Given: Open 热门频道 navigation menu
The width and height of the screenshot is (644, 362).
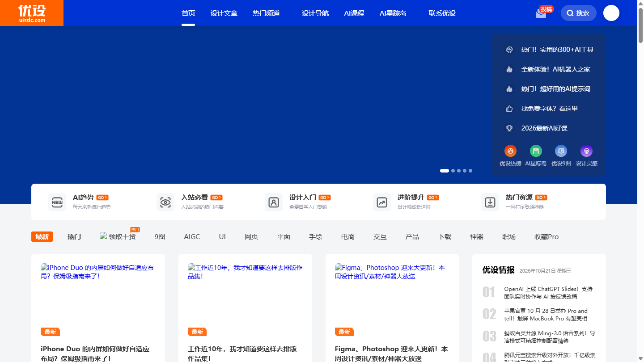Looking at the screenshot, I should pos(266,13).
